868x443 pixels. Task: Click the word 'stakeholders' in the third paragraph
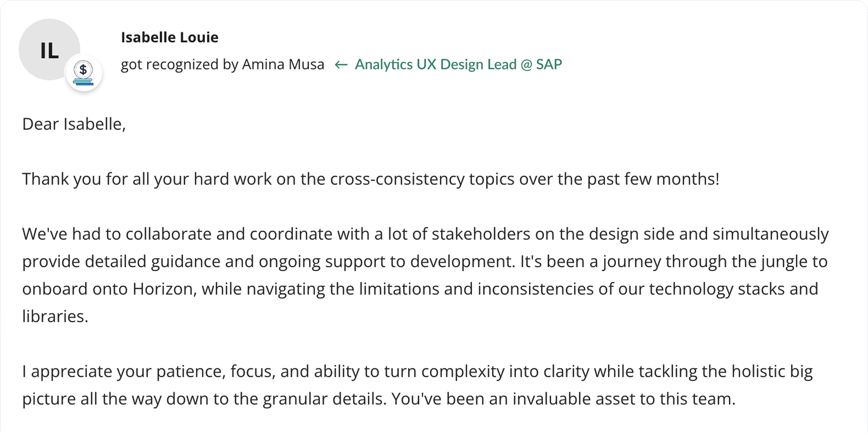coord(481,234)
